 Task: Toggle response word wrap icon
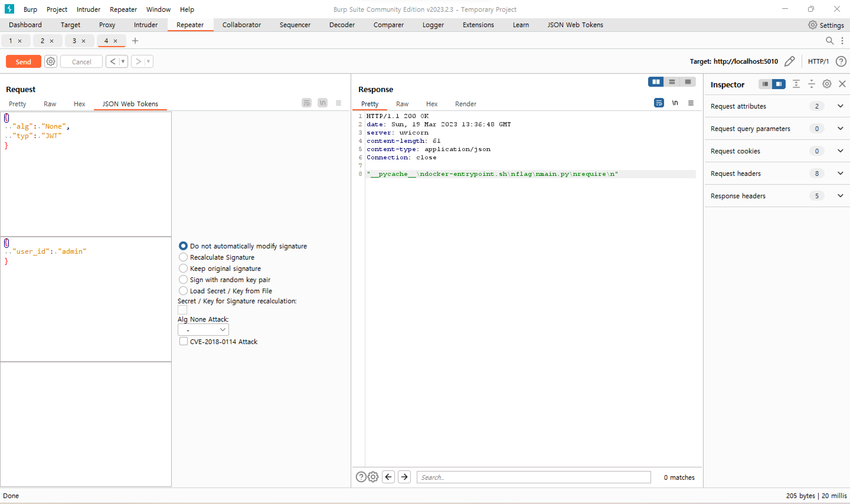coord(659,103)
